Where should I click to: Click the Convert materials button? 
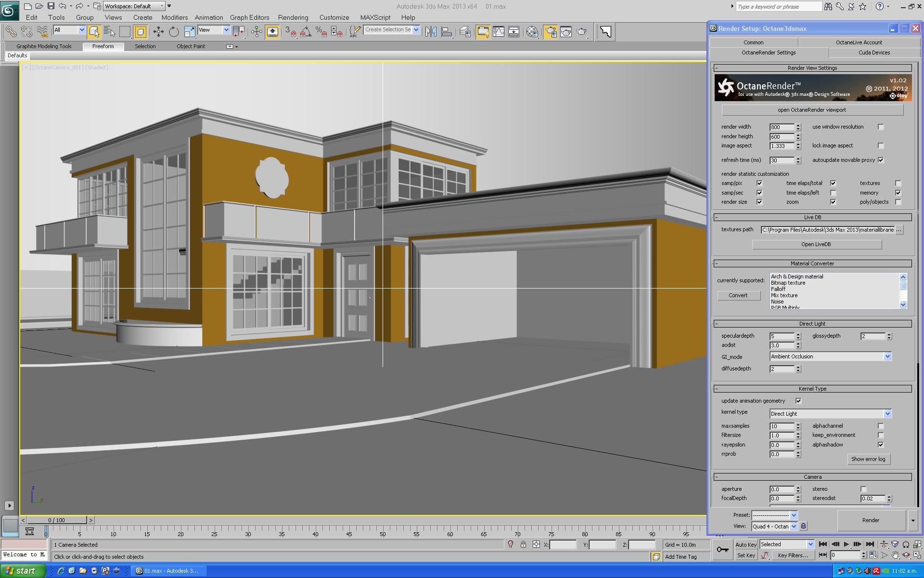click(x=738, y=295)
